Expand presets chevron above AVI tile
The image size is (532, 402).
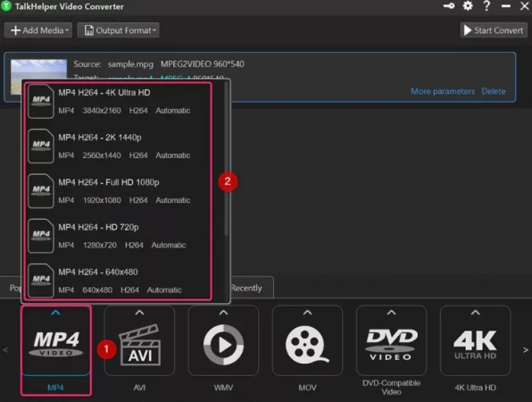click(x=139, y=313)
